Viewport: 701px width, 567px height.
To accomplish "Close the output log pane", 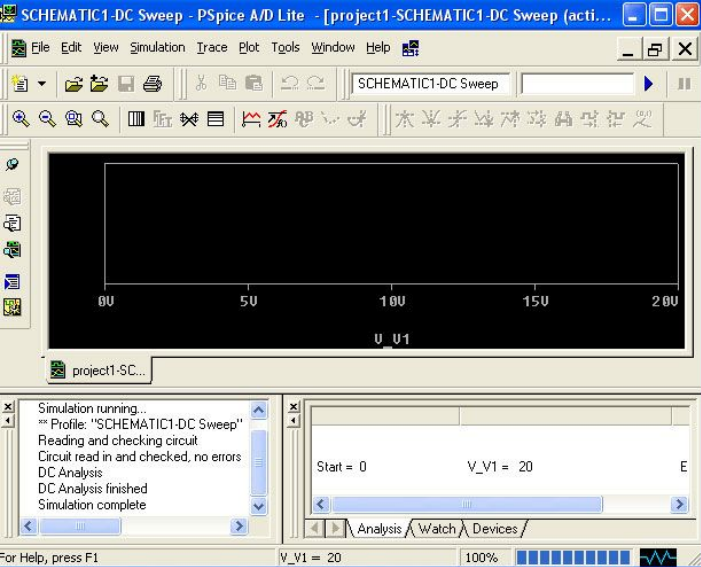I will tap(8, 406).
